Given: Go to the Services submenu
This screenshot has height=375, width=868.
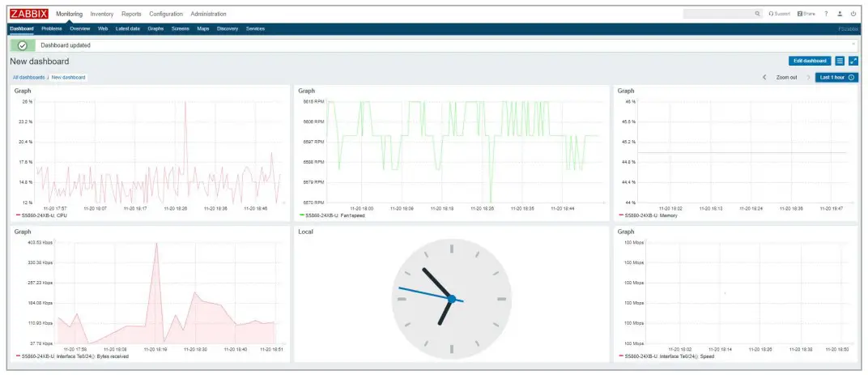Looking at the screenshot, I should (255, 29).
